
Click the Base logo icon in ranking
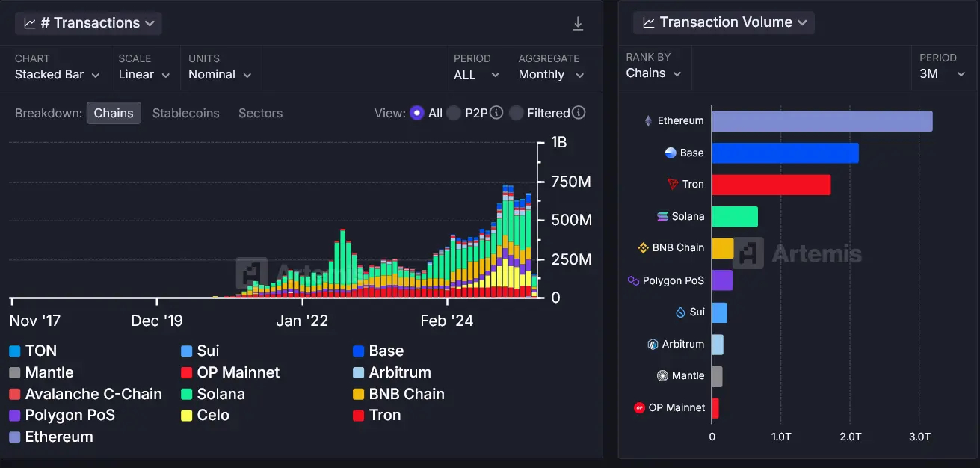tap(671, 153)
